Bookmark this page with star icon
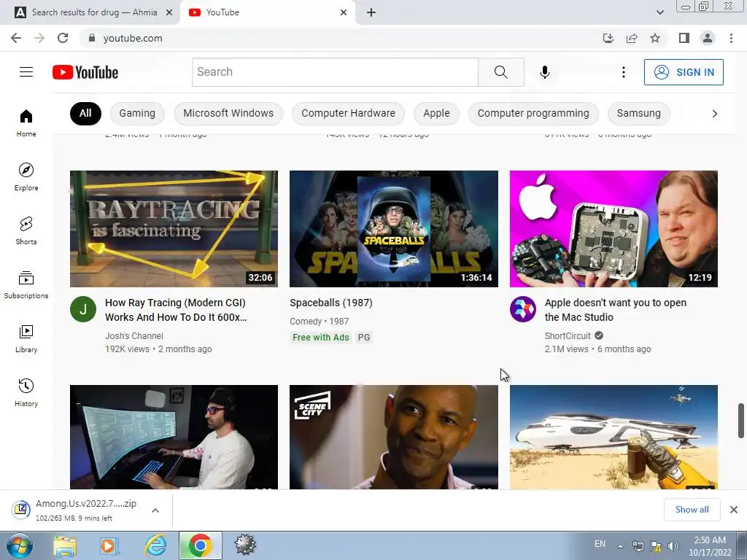747x560 pixels. coord(655,38)
